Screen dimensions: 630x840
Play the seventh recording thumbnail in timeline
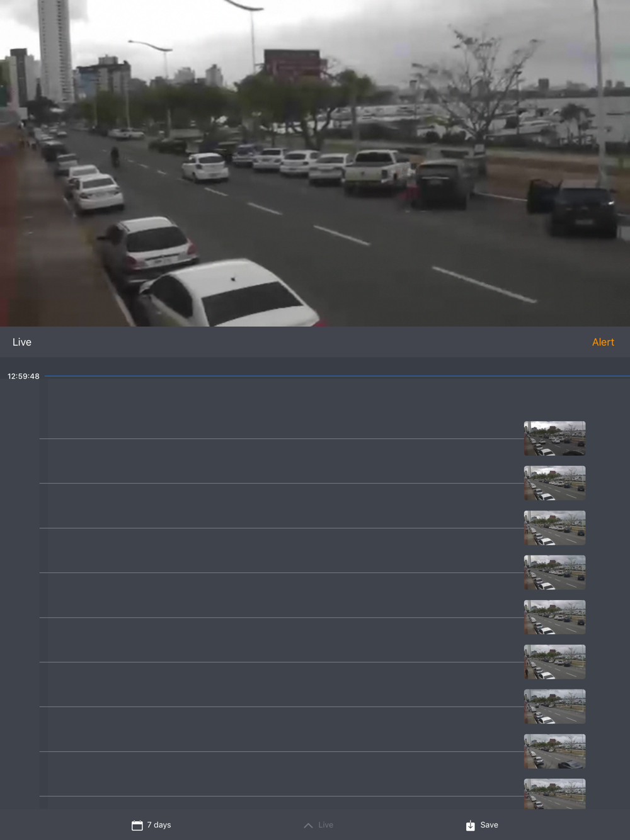(554, 707)
